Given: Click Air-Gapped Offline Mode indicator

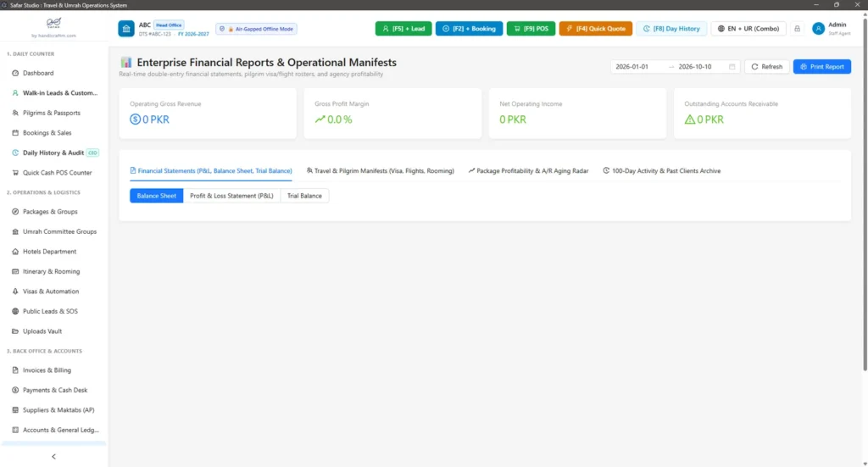Looking at the screenshot, I should pyautogui.click(x=256, y=29).
